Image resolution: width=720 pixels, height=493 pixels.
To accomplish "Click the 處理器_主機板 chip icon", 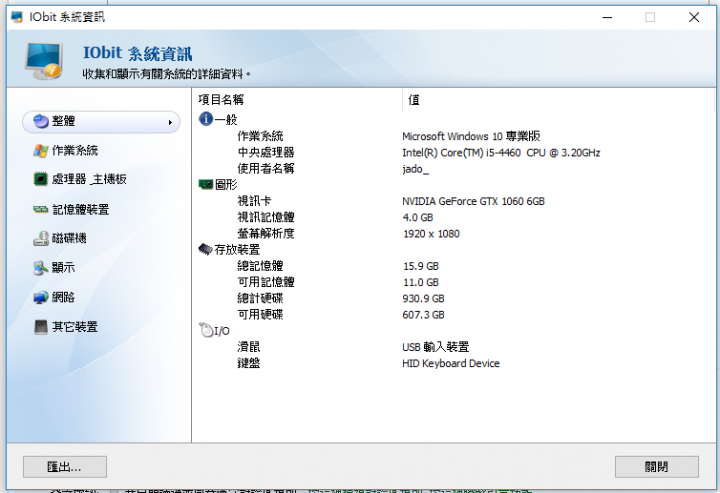I will (x=40, y=179).
